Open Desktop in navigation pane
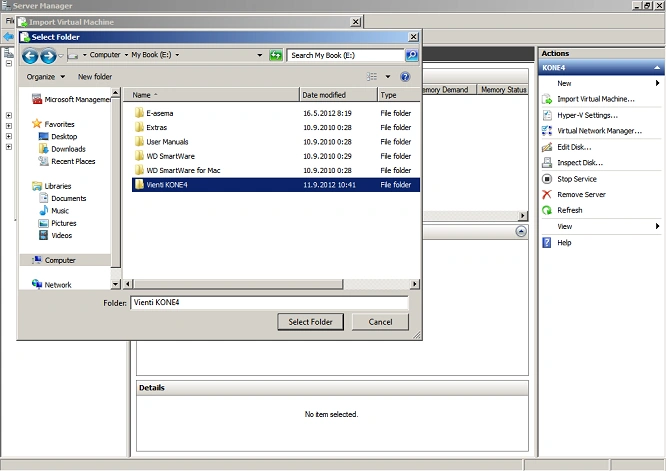 click(58, 136)
